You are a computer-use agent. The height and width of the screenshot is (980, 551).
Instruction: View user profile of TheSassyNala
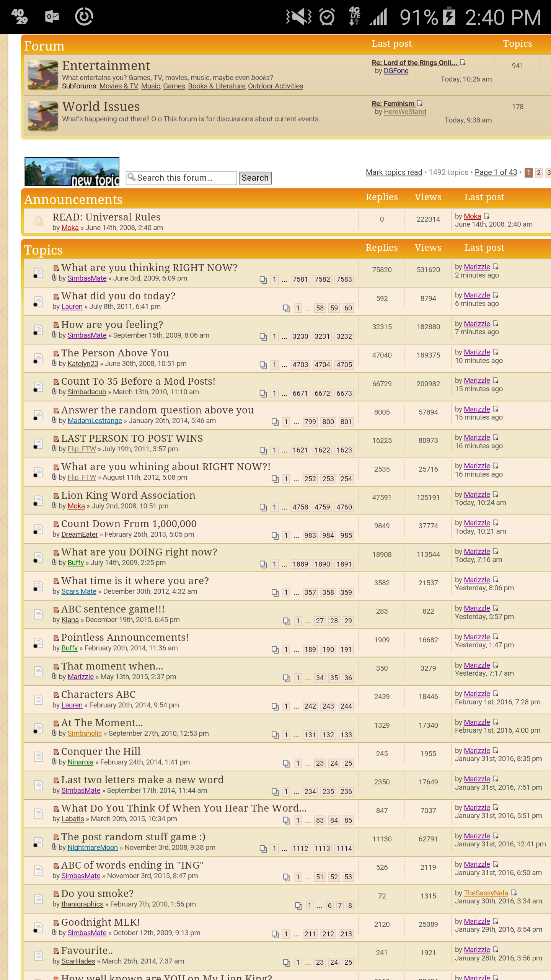[486, 893]
